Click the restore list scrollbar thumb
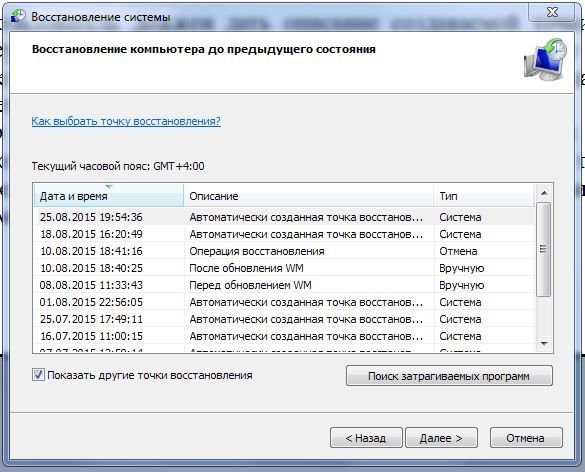Screen dimensions: 585x472 point(544,250)
